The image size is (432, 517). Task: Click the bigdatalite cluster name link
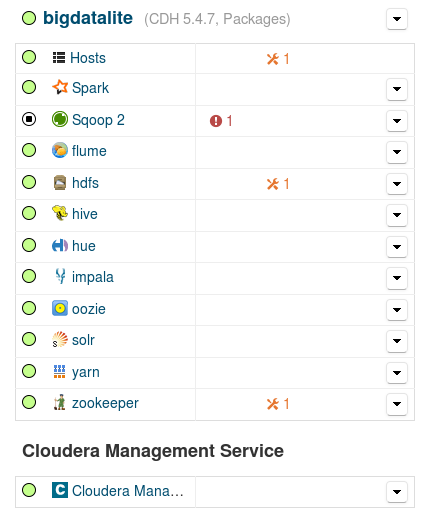88,18
